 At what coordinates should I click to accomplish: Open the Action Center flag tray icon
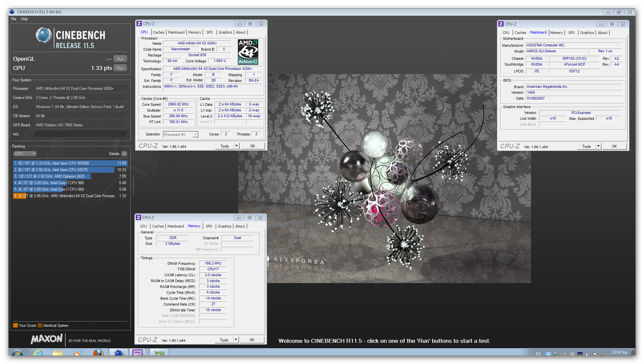(595, 354)
